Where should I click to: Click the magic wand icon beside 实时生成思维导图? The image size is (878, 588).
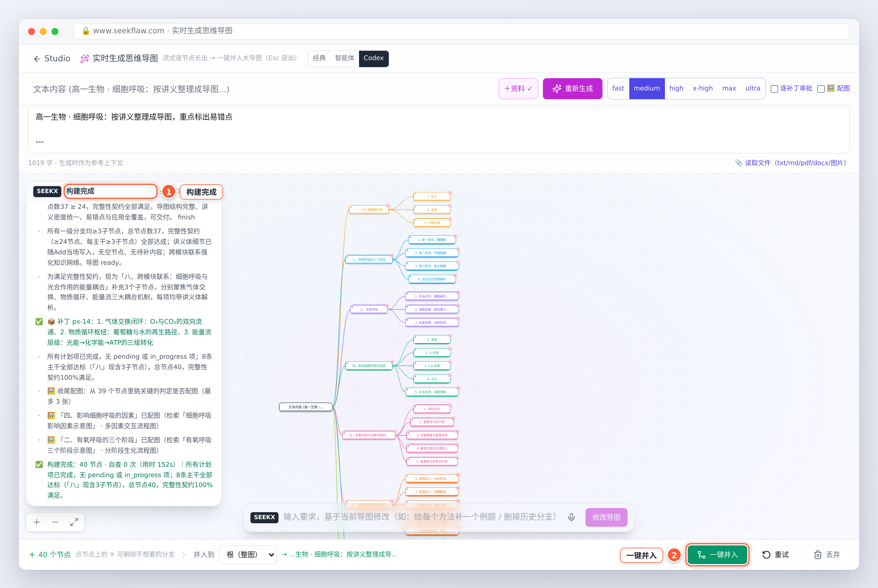85,59
